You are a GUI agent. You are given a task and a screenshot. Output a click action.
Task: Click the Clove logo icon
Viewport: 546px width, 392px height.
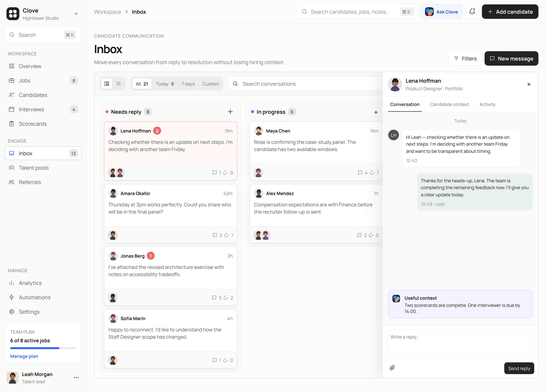pyautogui.click(x=13, y=14)
